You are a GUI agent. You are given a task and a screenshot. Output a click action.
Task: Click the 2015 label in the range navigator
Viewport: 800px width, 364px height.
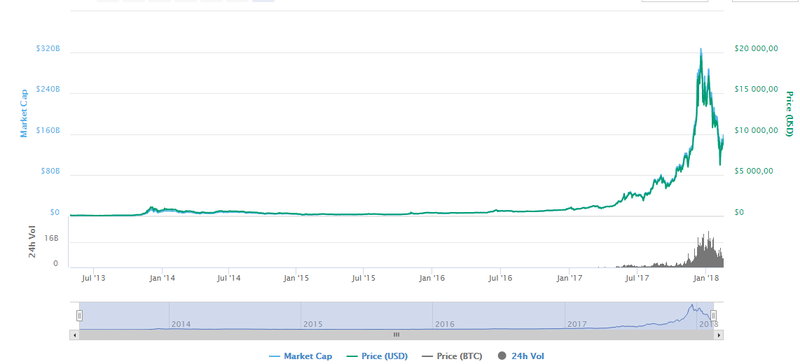[x=313, y=324]
